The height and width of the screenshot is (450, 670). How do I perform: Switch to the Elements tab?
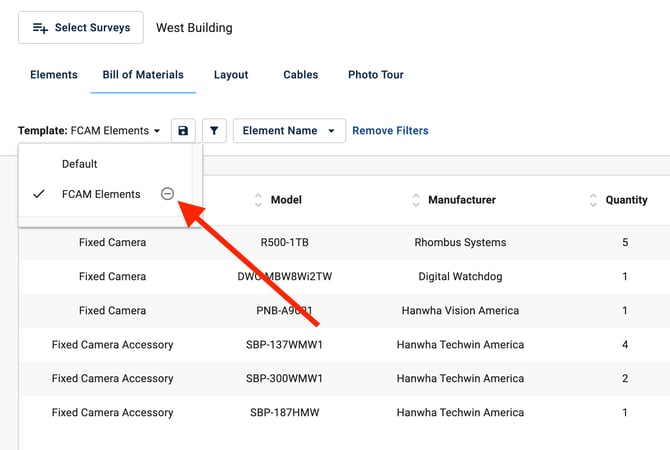tap(54, 75)
